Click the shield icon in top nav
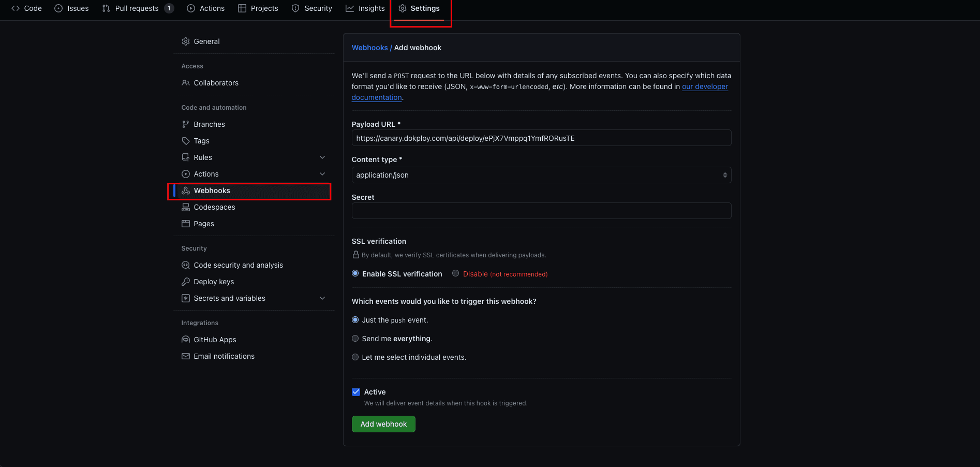Image resolution: width=980 pixels, height=467 pixels. click(x=295, y=8)
